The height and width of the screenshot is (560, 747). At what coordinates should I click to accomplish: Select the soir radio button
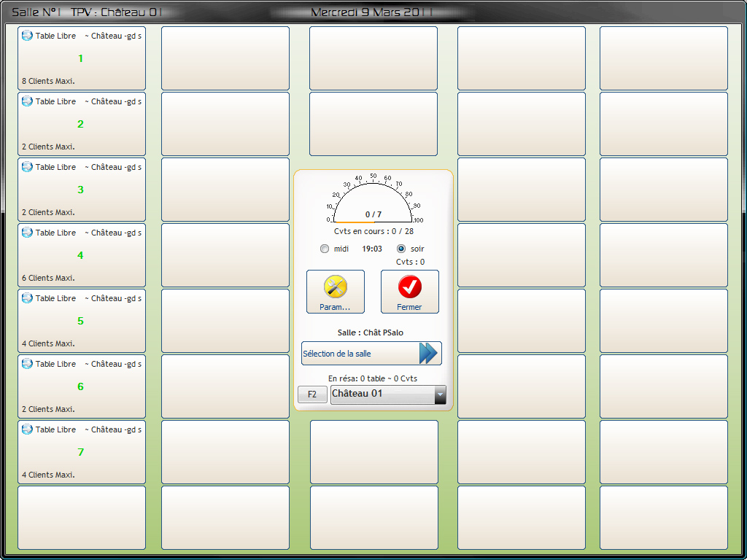401,249
